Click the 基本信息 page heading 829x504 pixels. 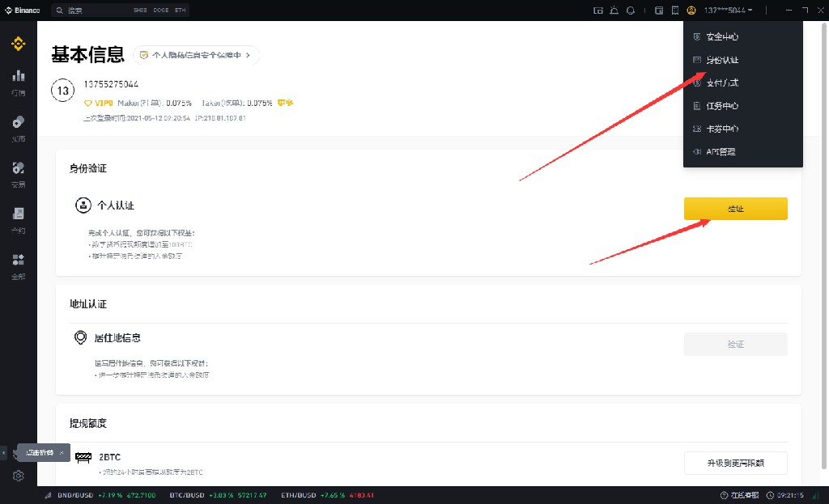point(87,54)
